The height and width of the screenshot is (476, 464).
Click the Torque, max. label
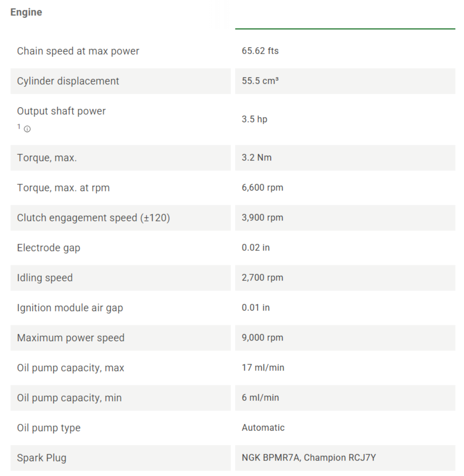(x=47, y=158)
